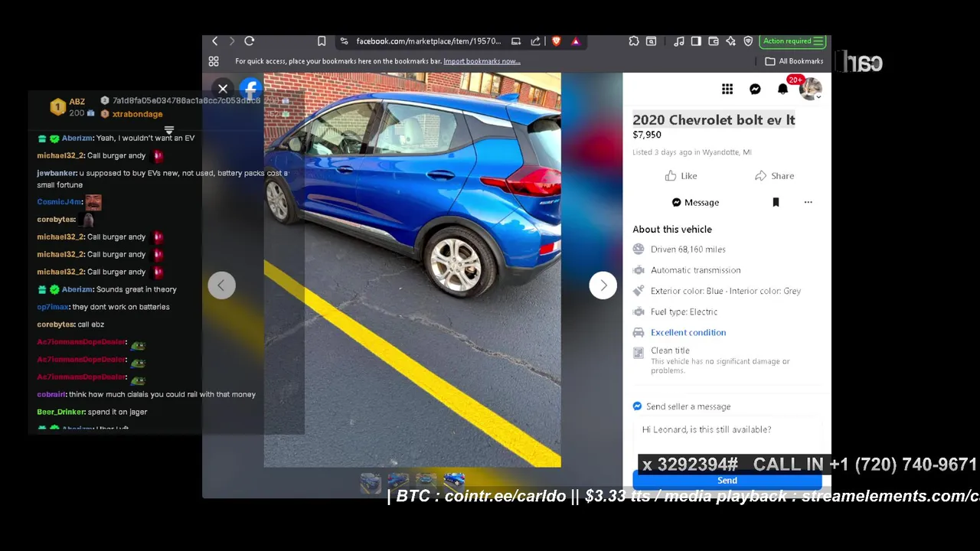Click the xtrabondage username in chat overlay

[137, 114]
